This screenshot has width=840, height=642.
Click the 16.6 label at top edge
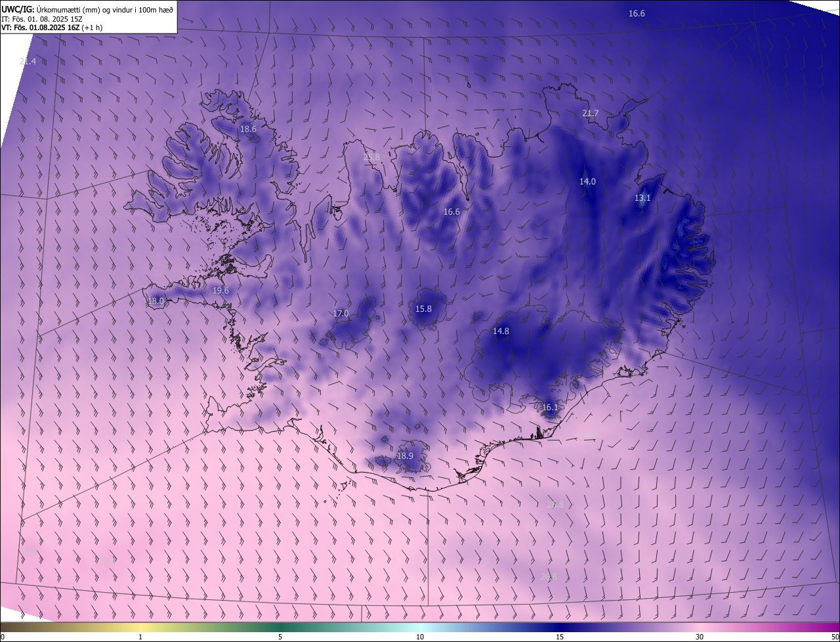click(637, 14)
